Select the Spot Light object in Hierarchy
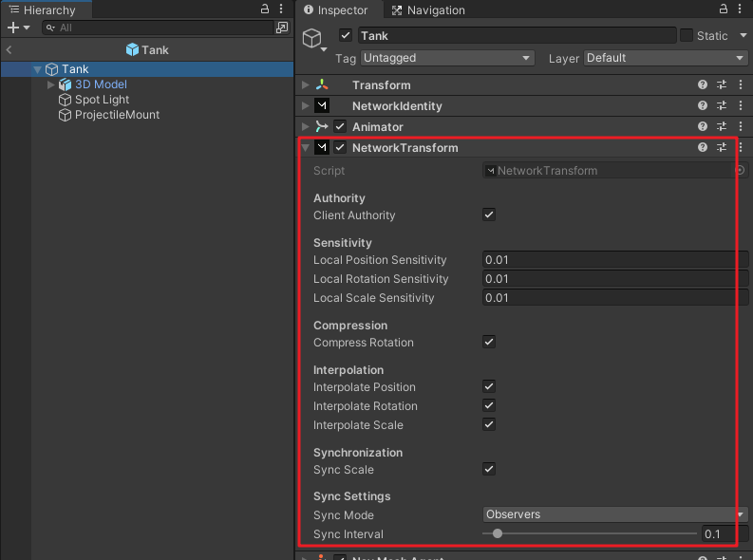Image resolution: width=753 pixels, height=560 pixels. point(102,100)
